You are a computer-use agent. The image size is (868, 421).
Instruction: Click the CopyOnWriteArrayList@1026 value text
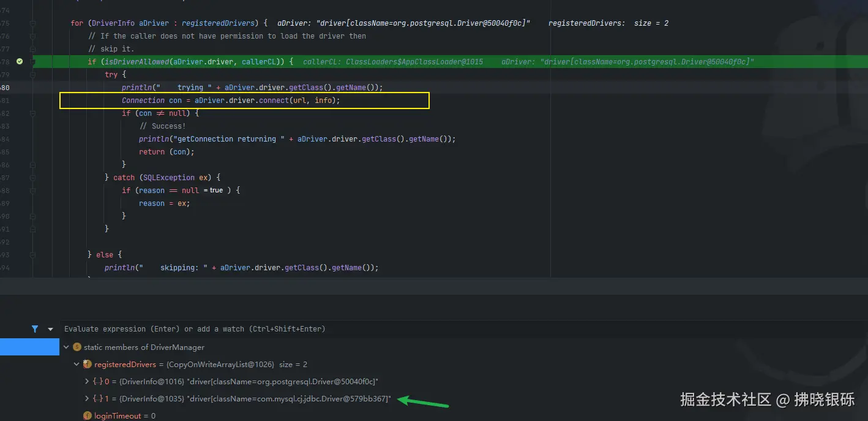[x=222, y=364]
